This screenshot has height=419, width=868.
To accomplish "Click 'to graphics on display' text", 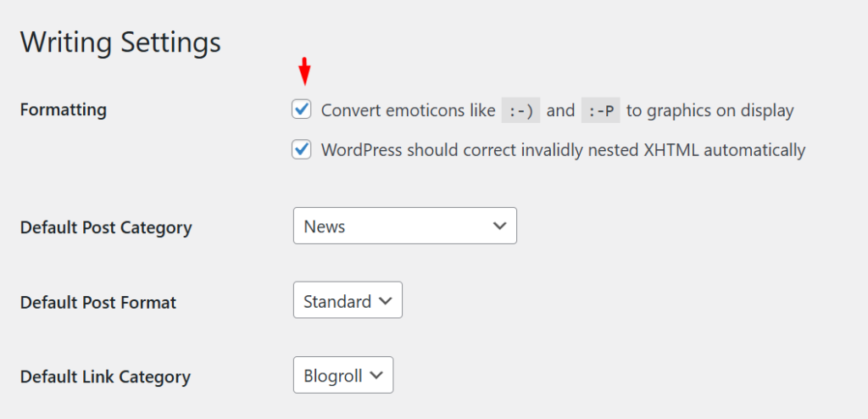I will pyautogui.click(x=710, y=110).
